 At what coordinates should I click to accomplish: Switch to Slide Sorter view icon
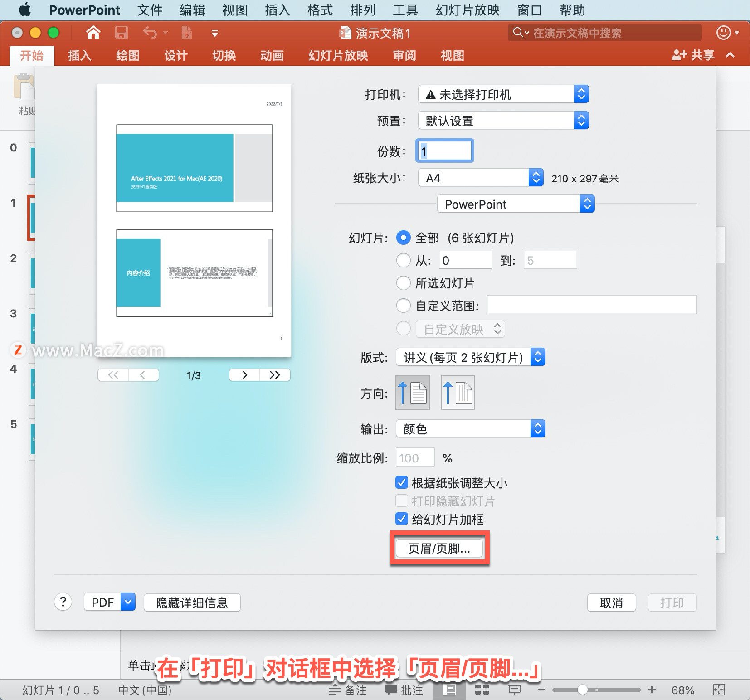point(482,690)
